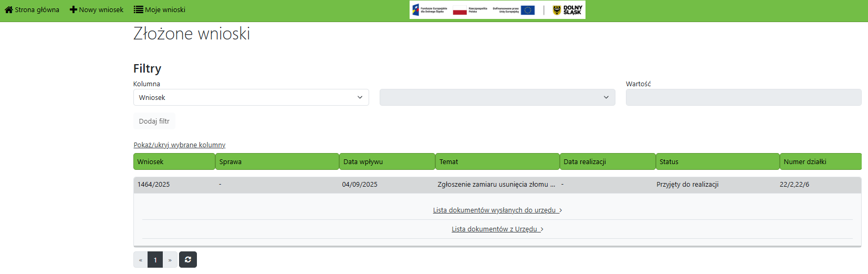The image size is (868, 274).
Task: Select page 1 in pagination
Action: point(155,260)
